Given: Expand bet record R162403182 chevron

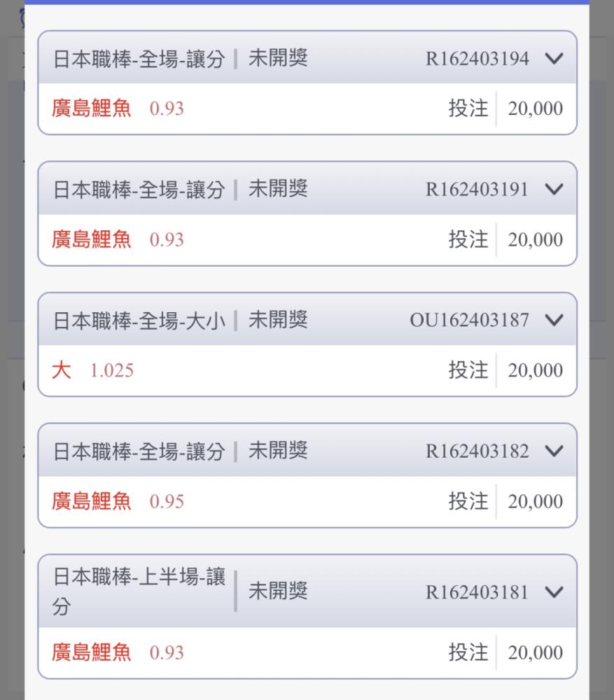Looking at the screenshot, I should pyautogui.click(x=554, y=451).
